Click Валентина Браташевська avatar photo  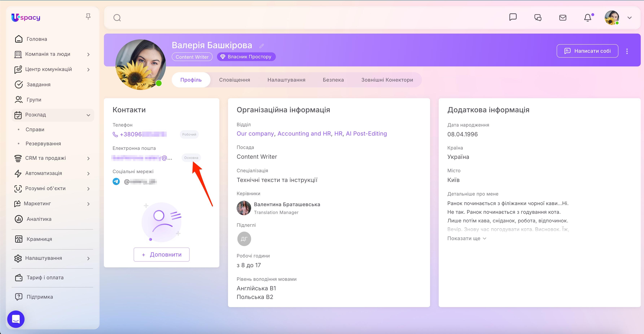point(244,208)
